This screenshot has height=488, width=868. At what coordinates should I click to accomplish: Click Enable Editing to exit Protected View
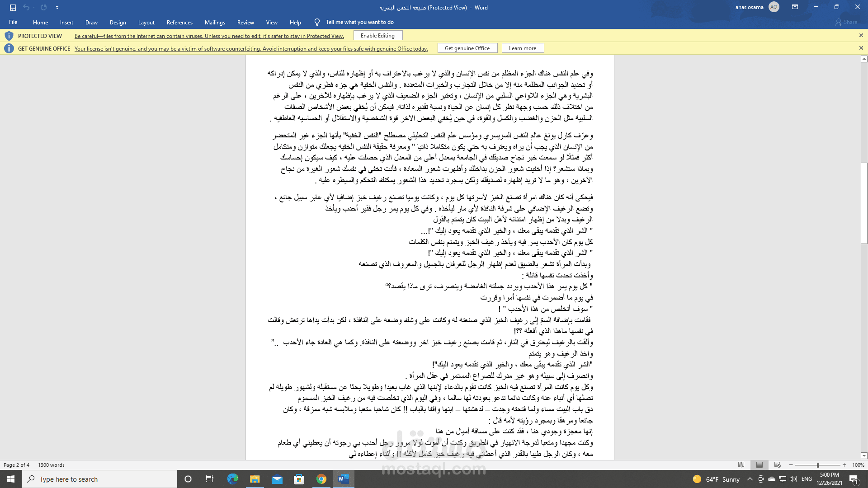378,35
